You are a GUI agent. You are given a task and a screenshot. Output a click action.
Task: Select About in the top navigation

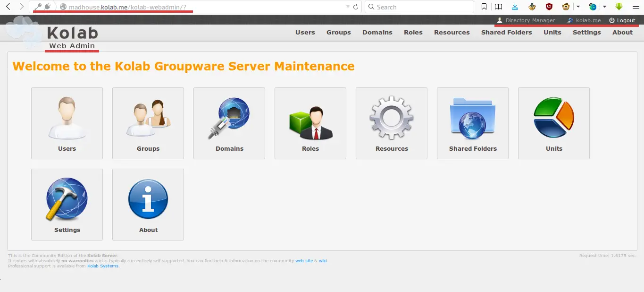pos(622,32)
